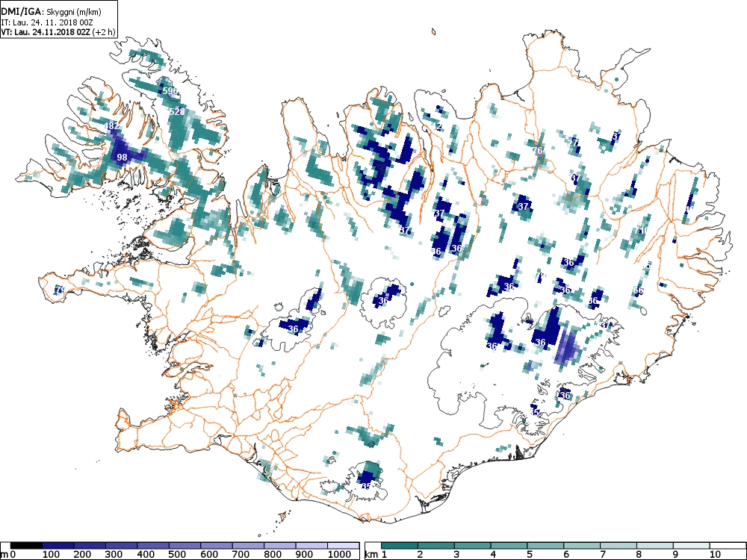Click the 'VT: Lau. 24.11.2018 02Z (+2 h)' line
Screen dimensions: 747x560
58,32
